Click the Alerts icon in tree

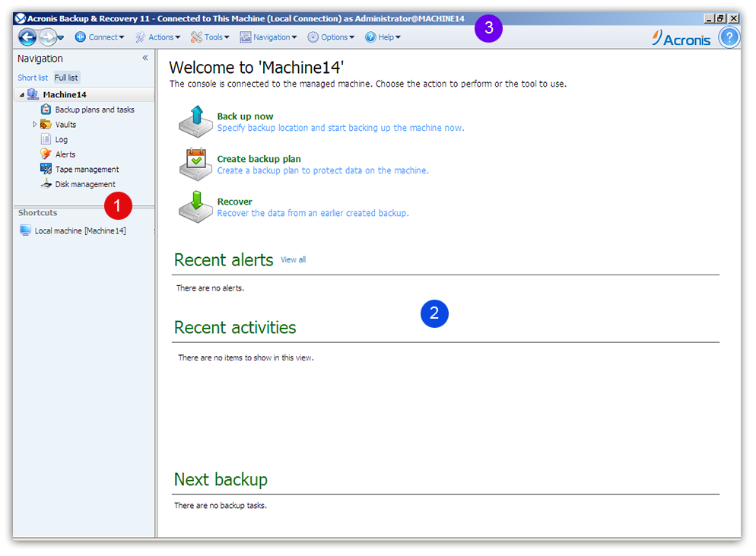tap(46, 154)
